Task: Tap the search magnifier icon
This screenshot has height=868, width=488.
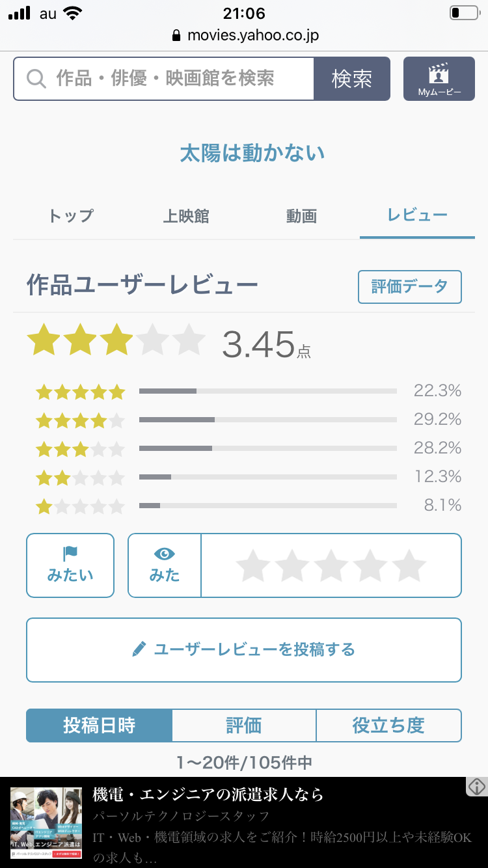Action: pyautogui.click(x=36, y=79)
